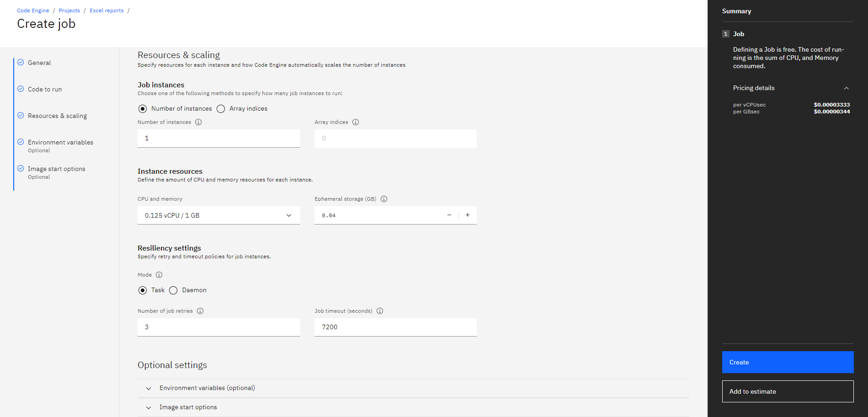Click the info icon next to Ephemeral storage

tap(384, 199)
